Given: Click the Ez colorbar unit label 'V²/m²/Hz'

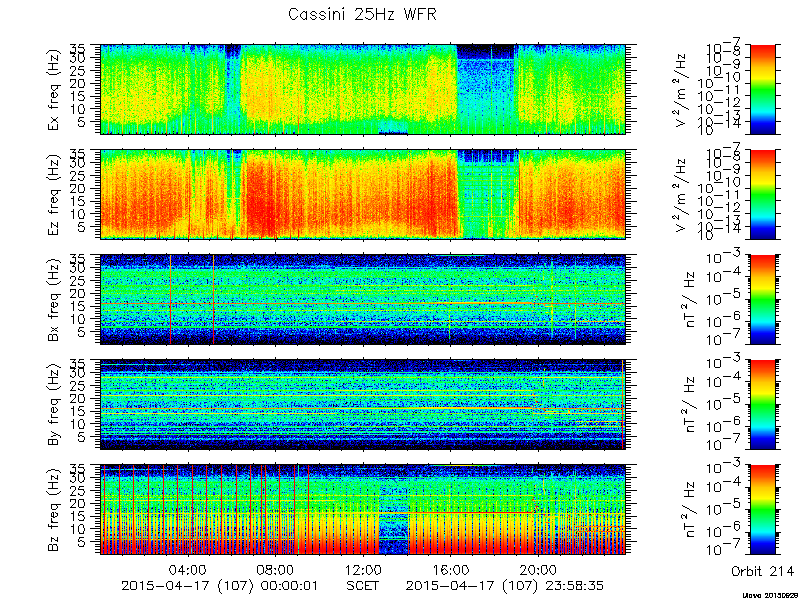Looking at the screenshot, I should [682, 195].
